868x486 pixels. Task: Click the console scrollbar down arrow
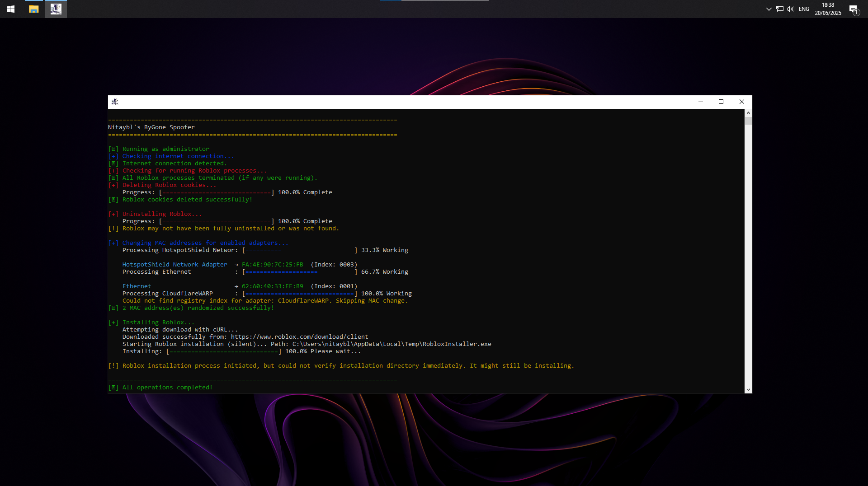coord(748,390)
